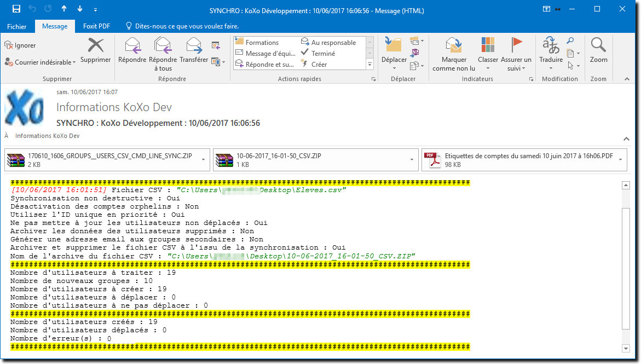Image resolution: width=641 pixels, height=364 pixels.
Task: Open the Fichier tab
Action: 17,26
